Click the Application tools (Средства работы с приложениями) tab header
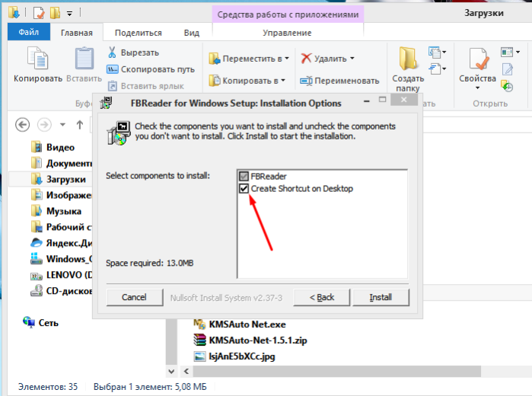 (x=288, y=14)
